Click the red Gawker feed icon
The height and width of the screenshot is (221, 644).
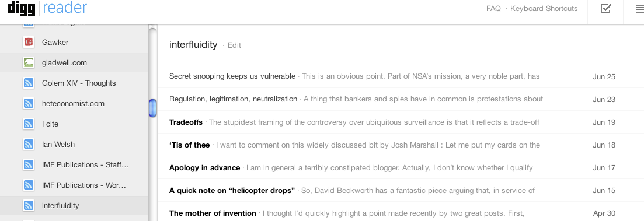tap(29, 42)
